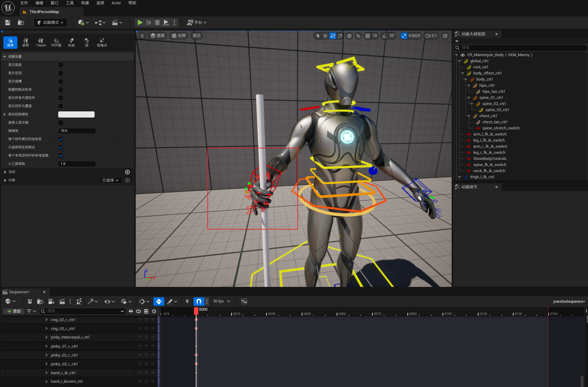Screen dimensions: 588x387
Task: Toggle Sequencer snapping magnet icon
Action: 199,301
